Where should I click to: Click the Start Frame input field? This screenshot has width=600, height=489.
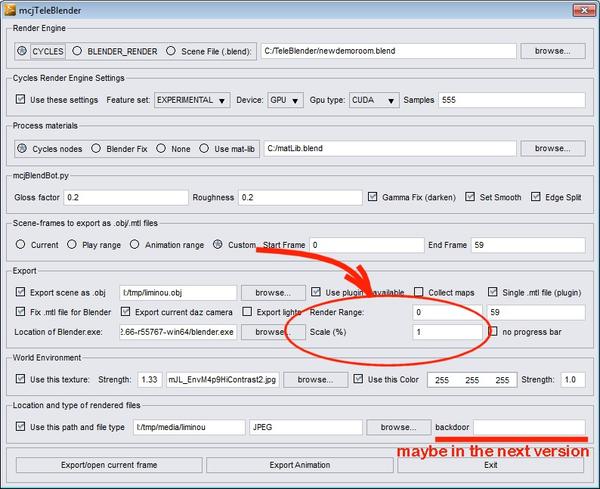click(367, 245)
